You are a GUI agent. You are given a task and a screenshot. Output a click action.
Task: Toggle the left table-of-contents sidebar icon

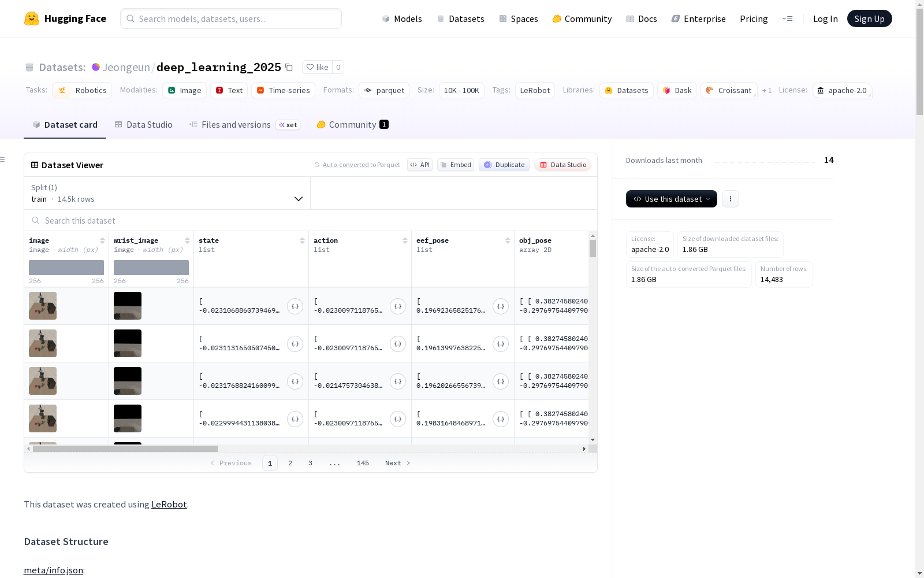(2, 160)
